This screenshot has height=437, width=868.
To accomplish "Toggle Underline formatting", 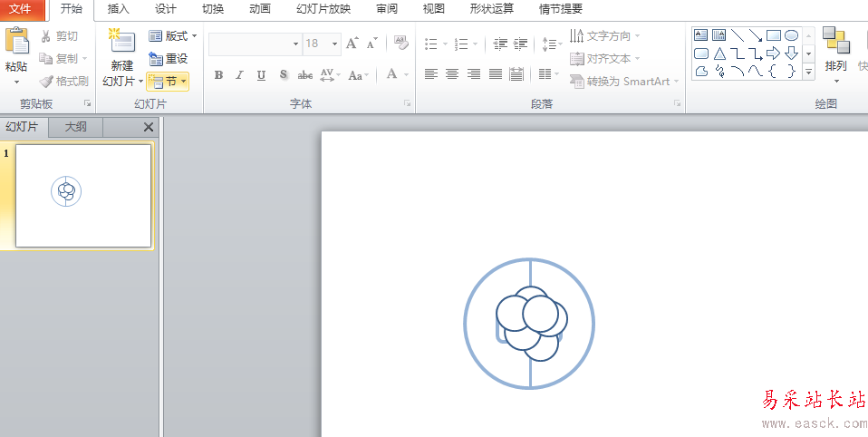I will click(x=261, y=74).
